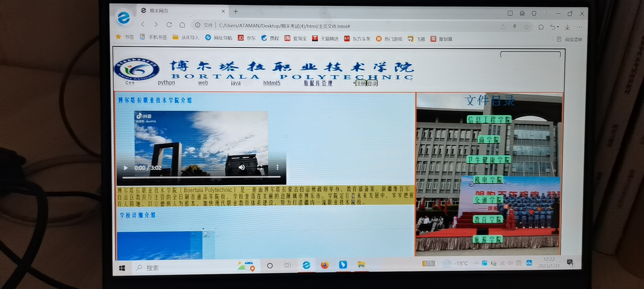Open the 教育学院 directory button
Viewport: 644px width, 289px height.
click(488, 219)
